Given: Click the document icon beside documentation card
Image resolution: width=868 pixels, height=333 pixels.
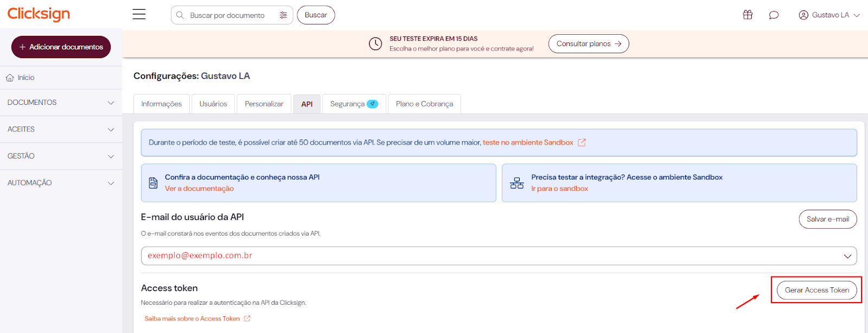Looking at the screenshot, I should coord(154,183).
